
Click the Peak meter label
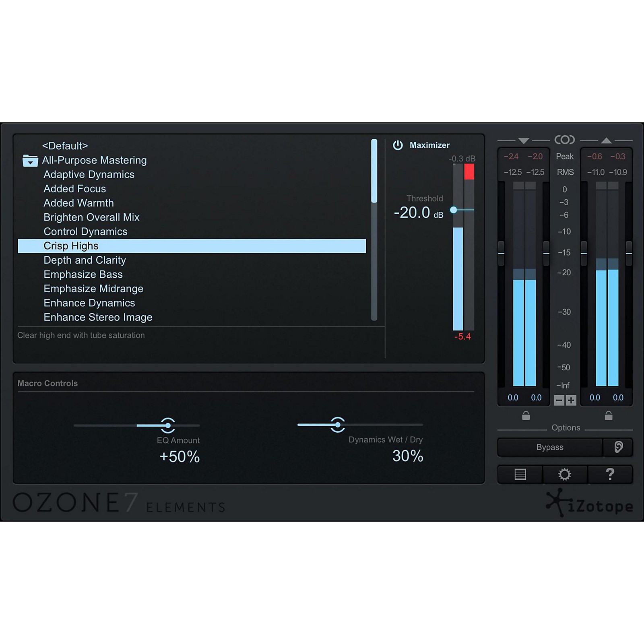pos(565,157)
